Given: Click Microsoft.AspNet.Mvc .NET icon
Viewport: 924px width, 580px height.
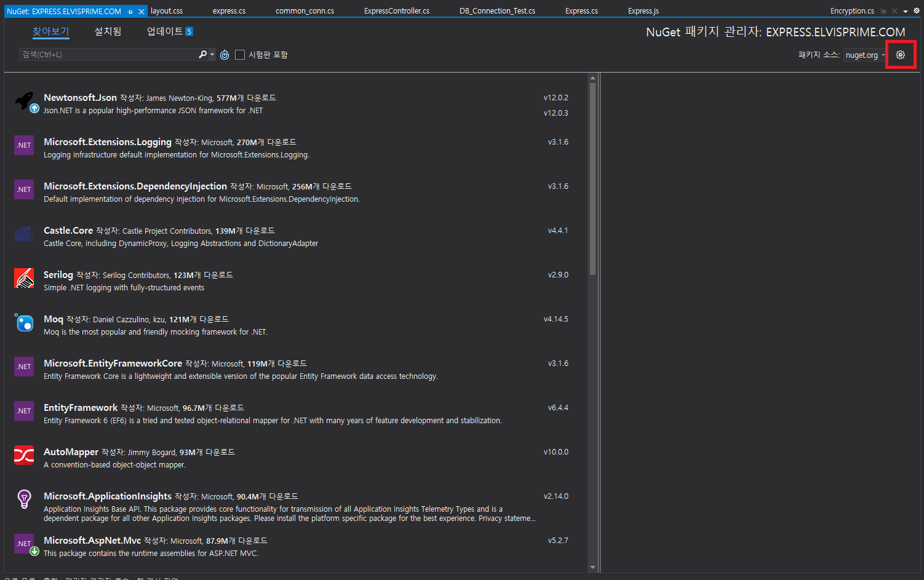Looking at the screenshot, I should (25, 544).
